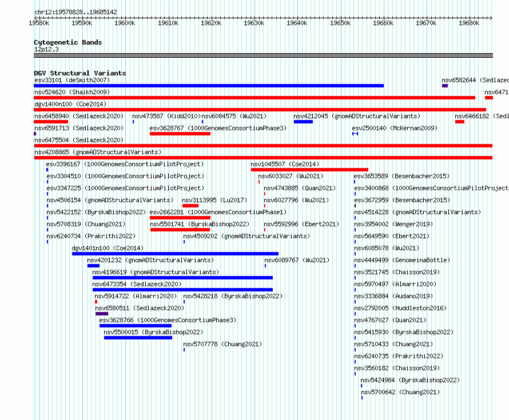
Task: Click the nsv6033027 (Wu2021) label
Action: coord(291,176)
